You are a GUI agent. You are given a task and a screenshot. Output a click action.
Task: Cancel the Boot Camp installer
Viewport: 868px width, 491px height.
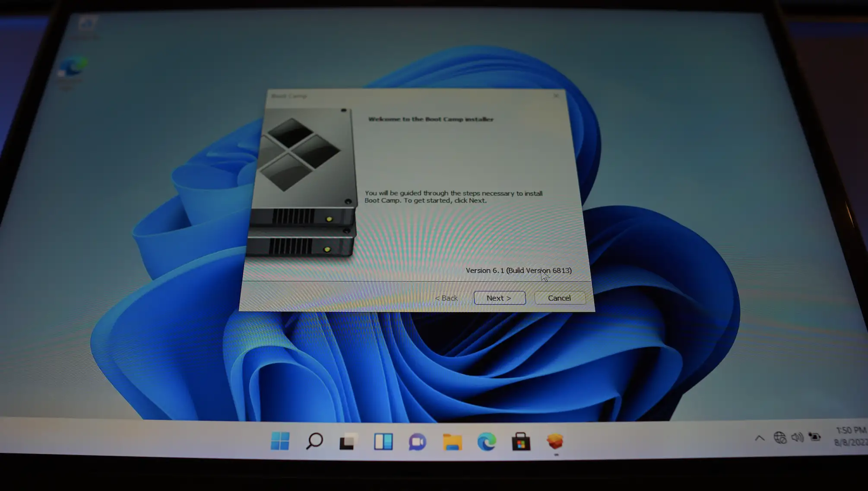click(x=560, y=298)
